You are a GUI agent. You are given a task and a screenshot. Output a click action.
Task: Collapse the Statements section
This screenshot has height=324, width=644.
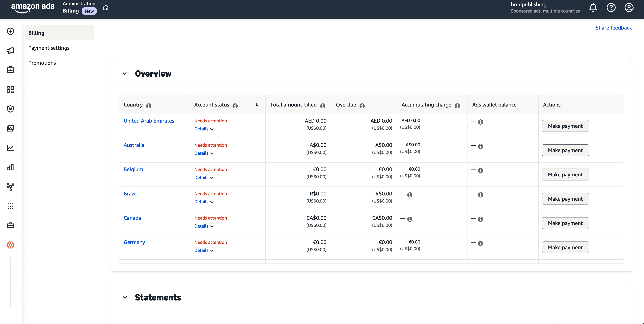(x=125, y=297)
